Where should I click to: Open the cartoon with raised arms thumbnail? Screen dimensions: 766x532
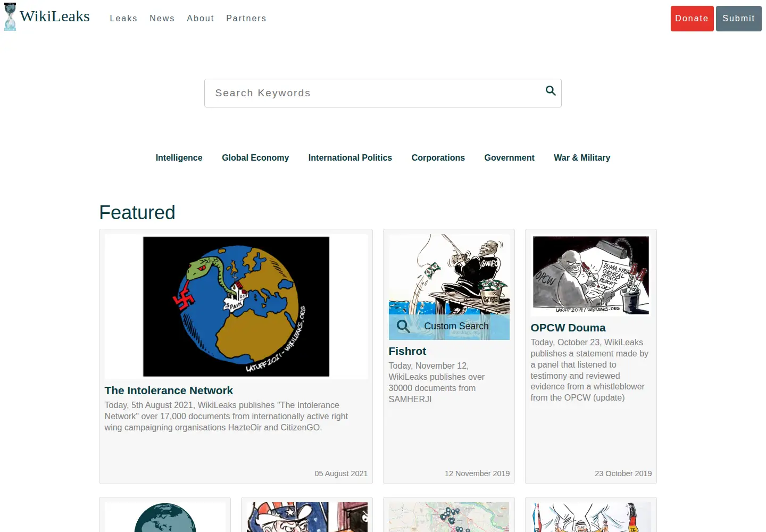click(x=591, y=517)
